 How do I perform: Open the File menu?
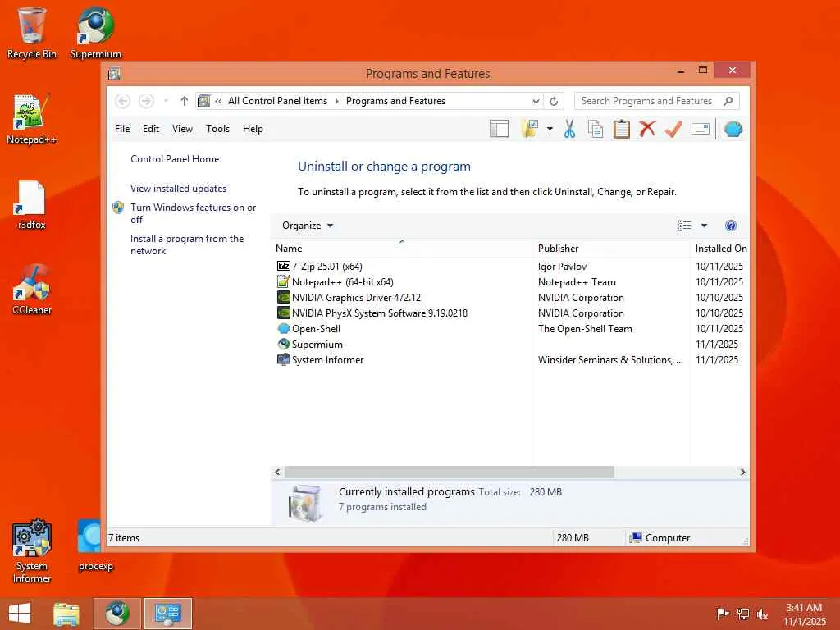pos(122,129)
